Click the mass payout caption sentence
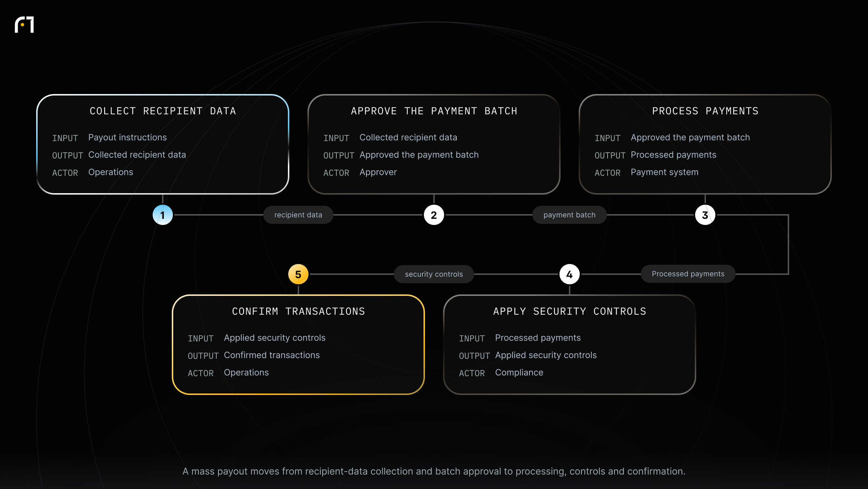The width and height of the screenshot is (868, 489). coord(434,471)
